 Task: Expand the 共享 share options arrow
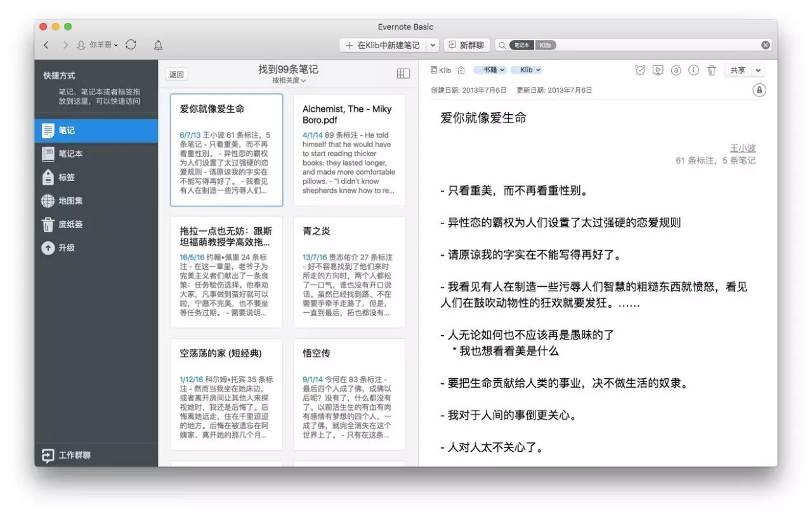pyautogui.click(x=758, y=70)
